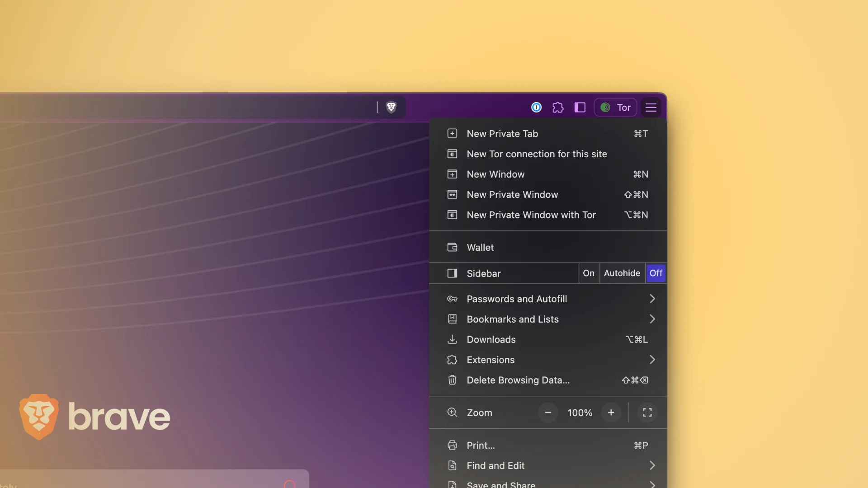Click the Private Window with Tor icon
The width and height of the screenshot is (868, 488).
click(452, 215)
